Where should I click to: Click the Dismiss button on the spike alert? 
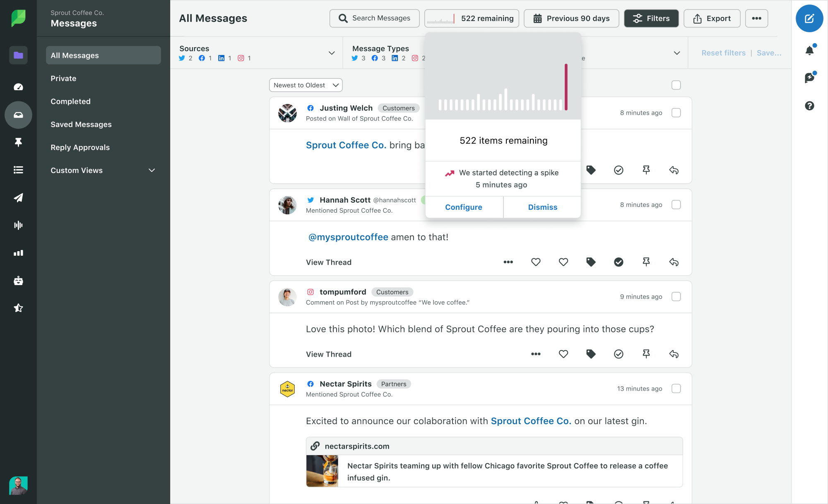542,207
